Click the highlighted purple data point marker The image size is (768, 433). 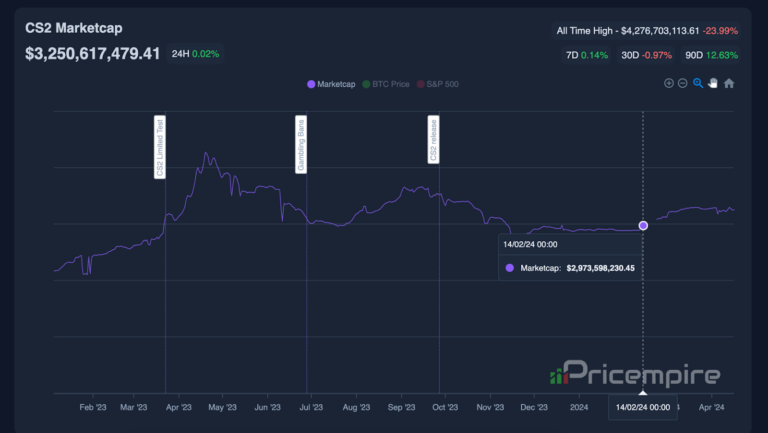[x=643, y=225]
